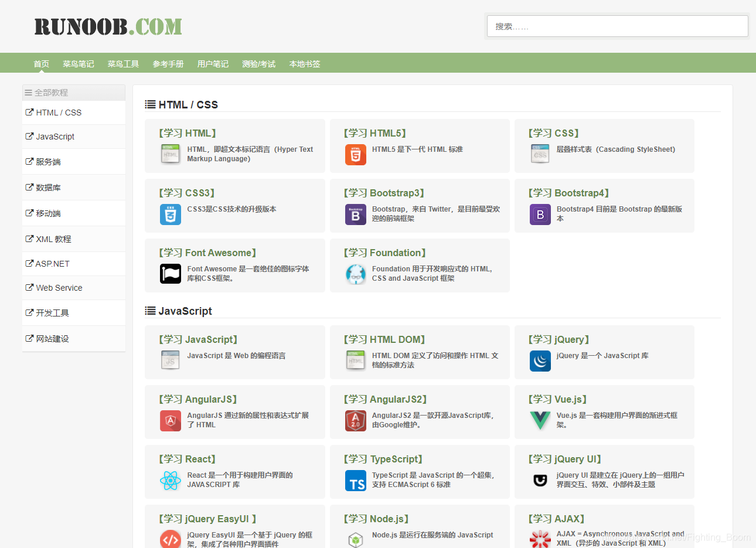Click the JavaScript JS file icon
756x548 pixels.
click(170, 360)
